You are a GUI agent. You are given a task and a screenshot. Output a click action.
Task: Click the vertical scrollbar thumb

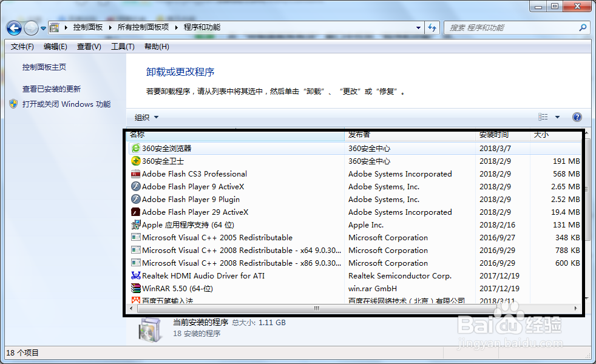[x=588, y=189]
